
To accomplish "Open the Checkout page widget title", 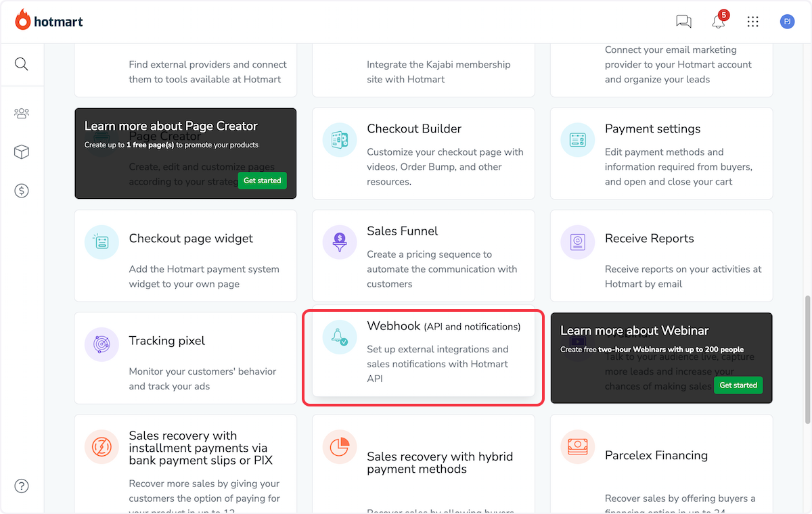I will coord(191,238).
